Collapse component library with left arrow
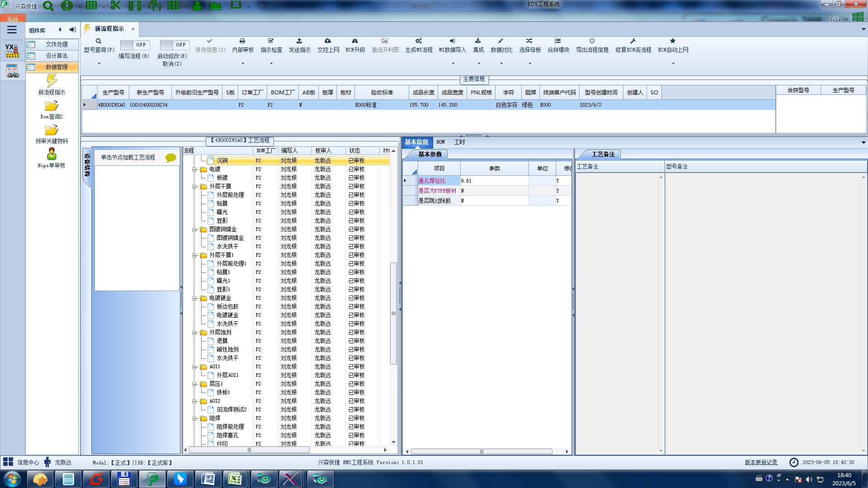The height and width of the screenshot is (488, 868). coord(60,30)
